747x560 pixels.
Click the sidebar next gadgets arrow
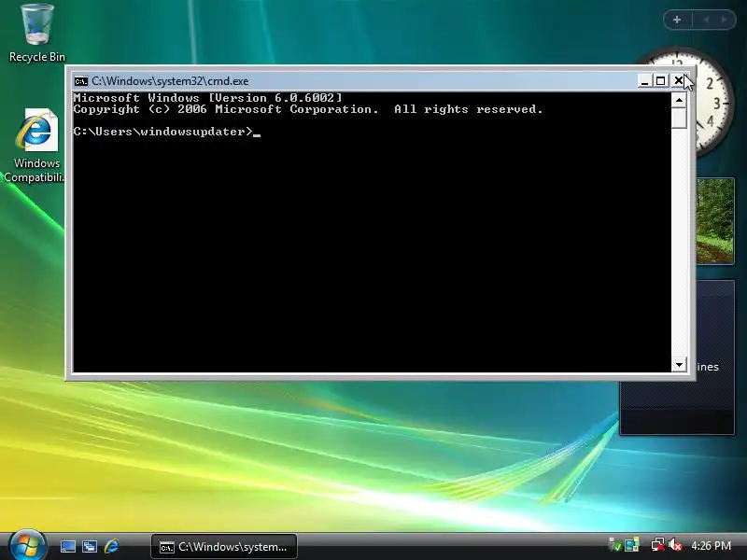point(725,20)
